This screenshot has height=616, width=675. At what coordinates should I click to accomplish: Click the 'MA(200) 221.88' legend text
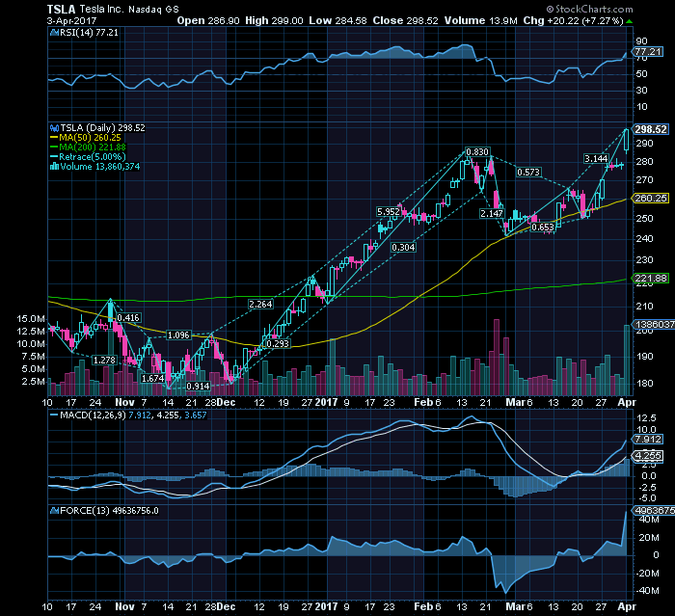tap(93, 147)
